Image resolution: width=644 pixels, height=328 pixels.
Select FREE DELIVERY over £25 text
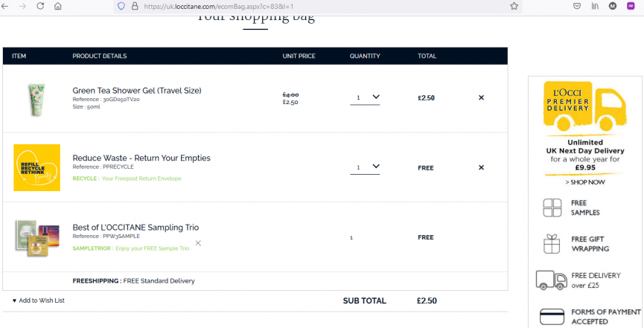coord(596,280)
